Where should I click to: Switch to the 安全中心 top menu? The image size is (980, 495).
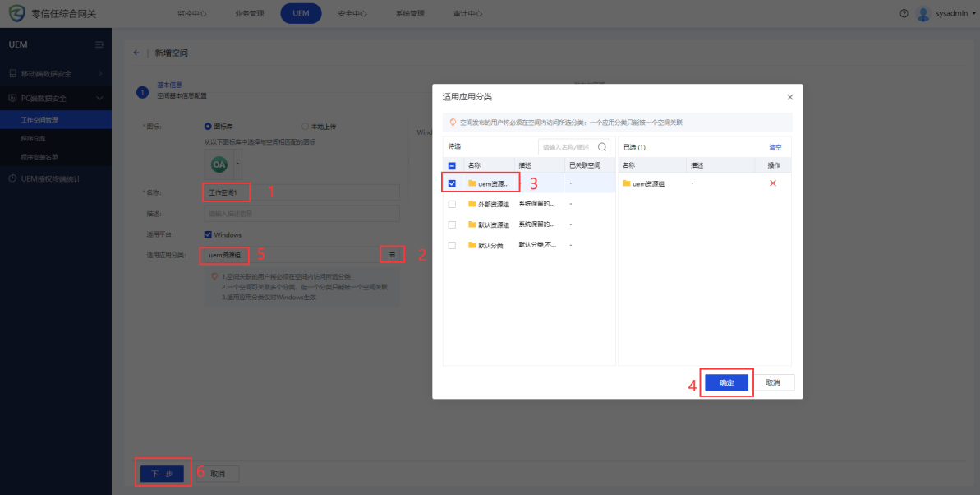352,14
